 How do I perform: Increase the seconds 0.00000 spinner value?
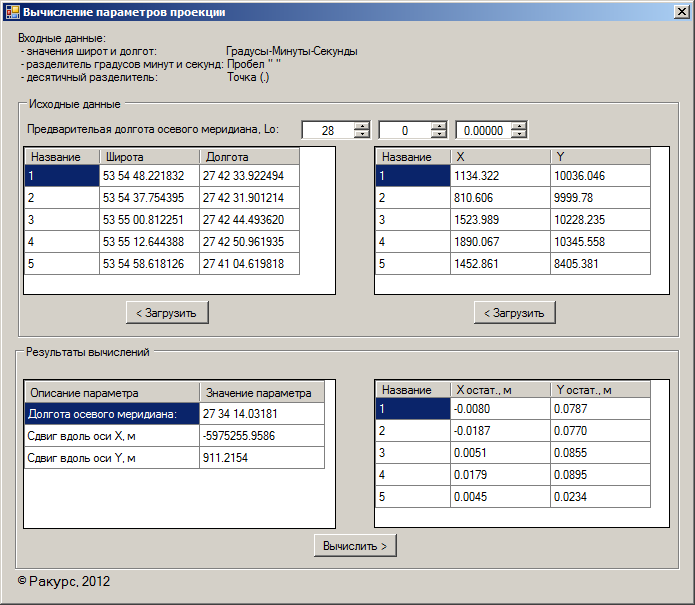click(518, 126)
